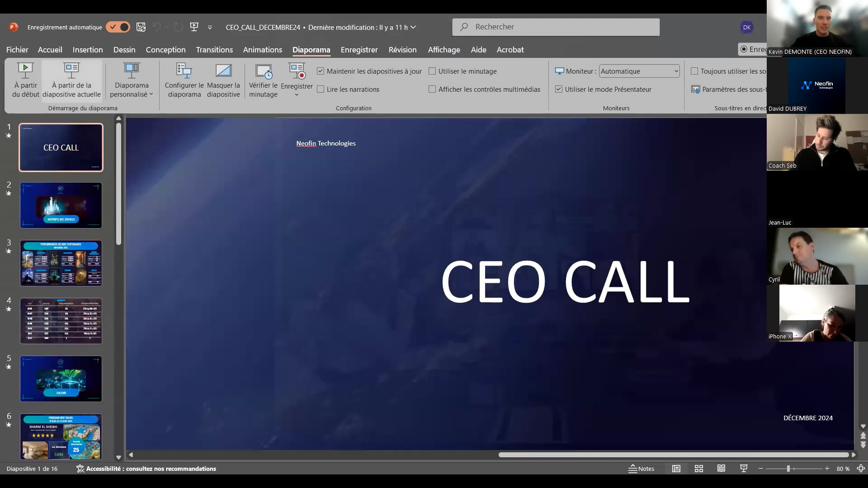Fit slide to current window icon
The width and height of the screenshot is (868, 488).
[861, 469]
